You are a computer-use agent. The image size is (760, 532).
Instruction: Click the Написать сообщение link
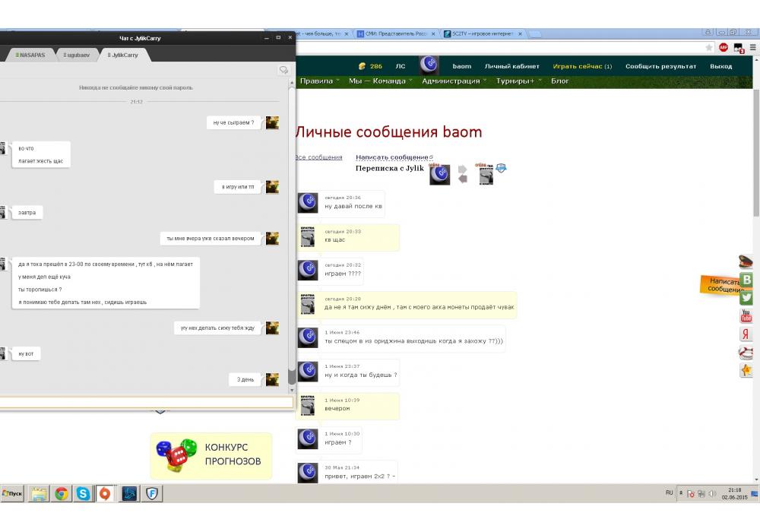(393, 157)
